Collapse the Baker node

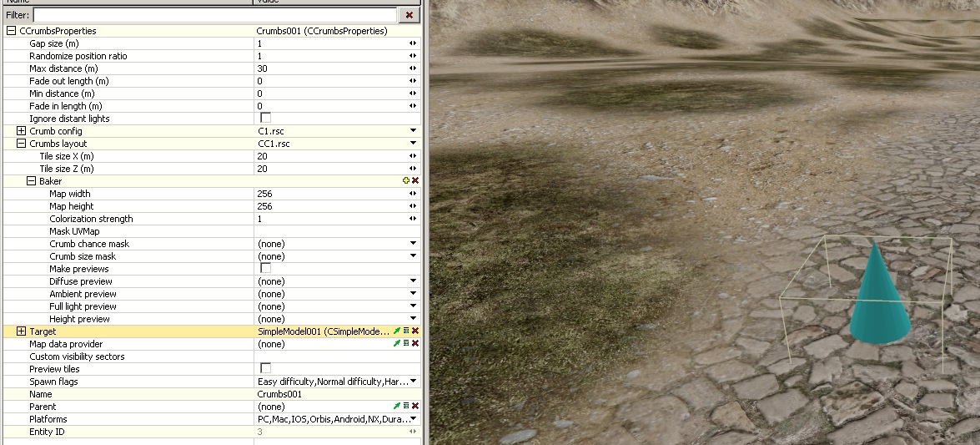[x=31, y=181]
